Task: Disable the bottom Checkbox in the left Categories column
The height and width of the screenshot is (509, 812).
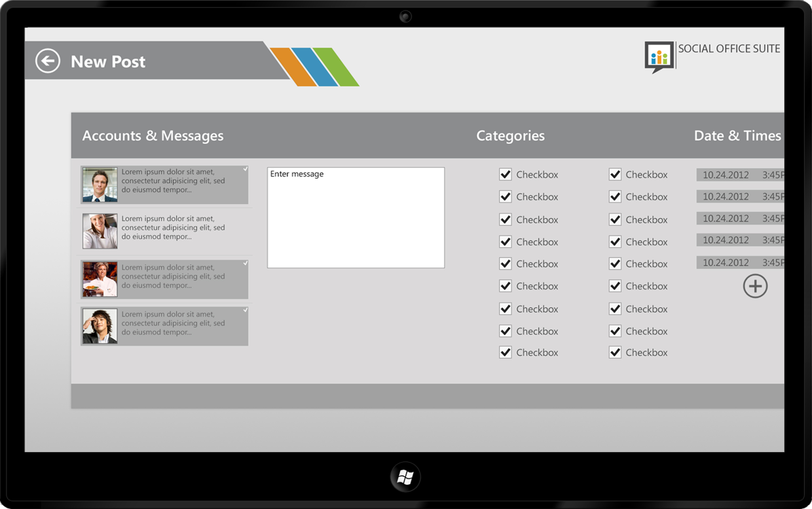Action: [506, 352]
